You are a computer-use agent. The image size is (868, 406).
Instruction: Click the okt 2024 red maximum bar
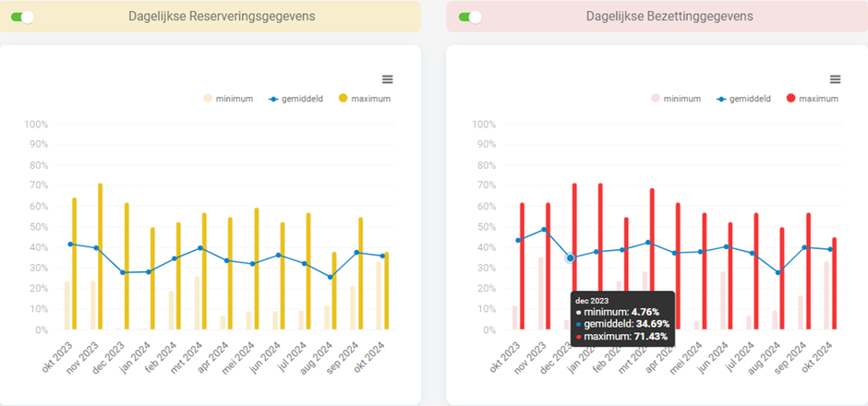click(x=834, y=286)
